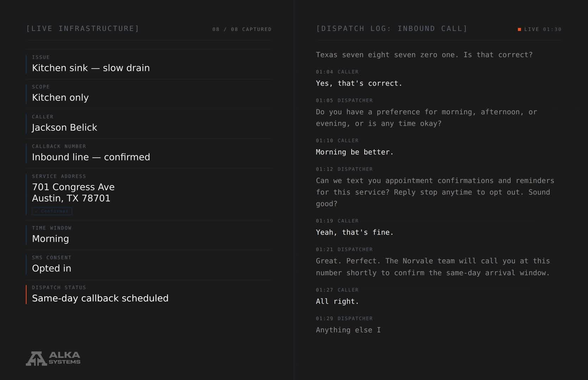Click the 01:21 dispatcher Norvale team message

(x=433, y=267)
